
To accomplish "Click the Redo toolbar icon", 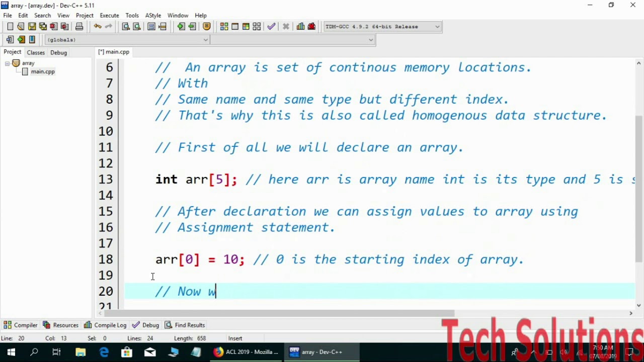I will click(108, 27).
